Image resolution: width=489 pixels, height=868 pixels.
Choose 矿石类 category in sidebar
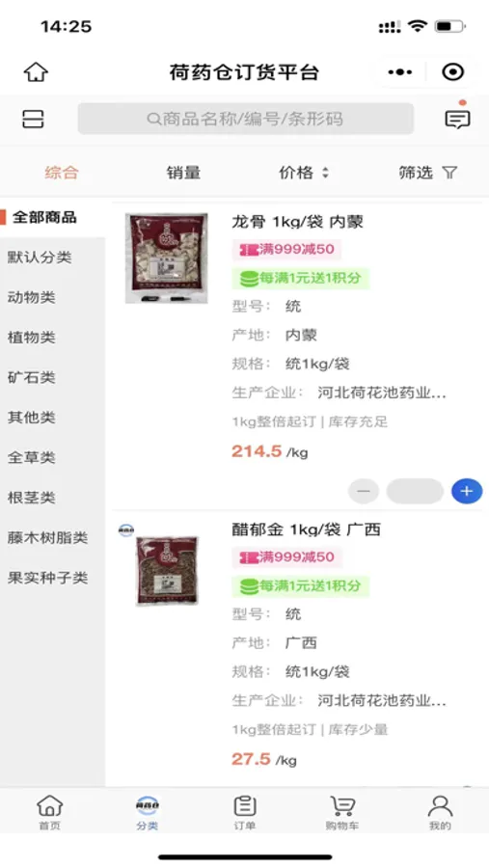pos(32,377)
